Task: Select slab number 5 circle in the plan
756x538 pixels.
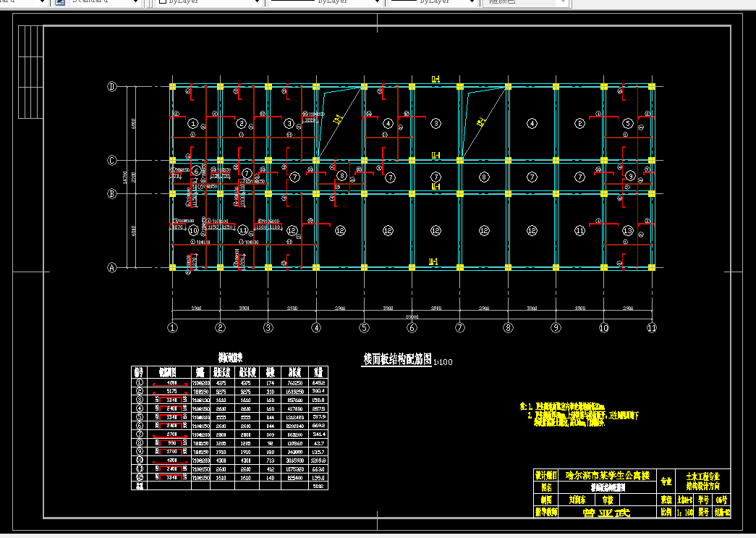Action: click(x=627, y=124)
